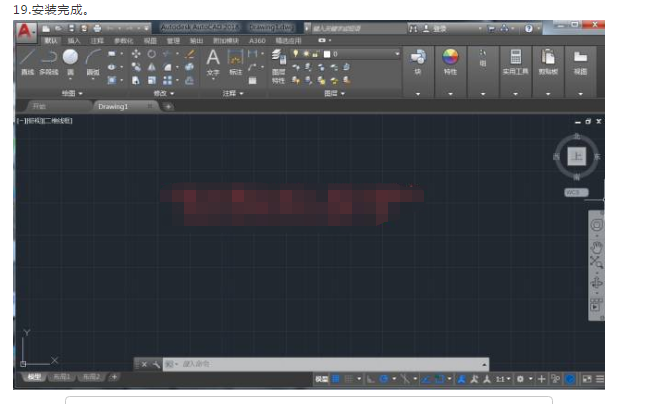Screen dimensions: 645x404
Task: Expand the 实用工具 (Utilities) panel arrow
Action: pos(515,94)
